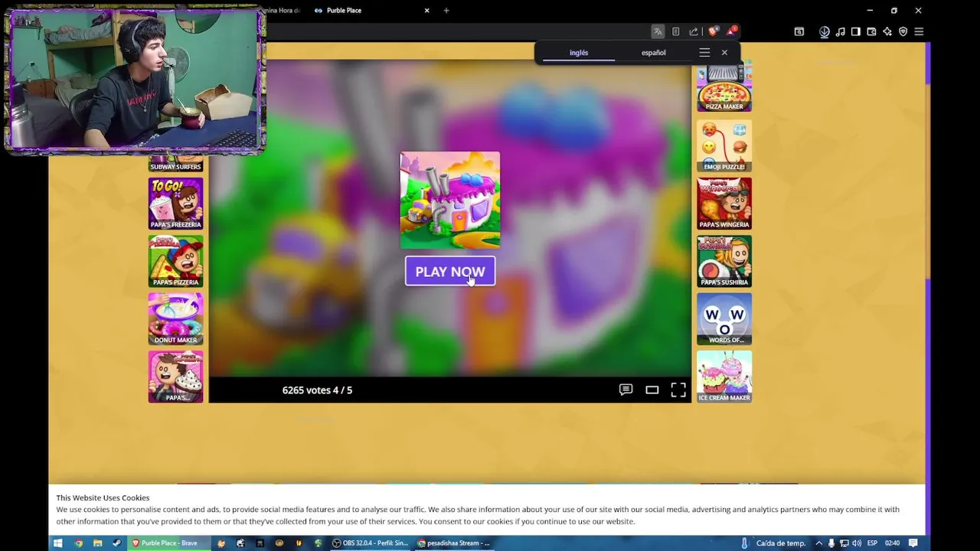
Task: Select the inglés translation tab
Action: [579, 53]
